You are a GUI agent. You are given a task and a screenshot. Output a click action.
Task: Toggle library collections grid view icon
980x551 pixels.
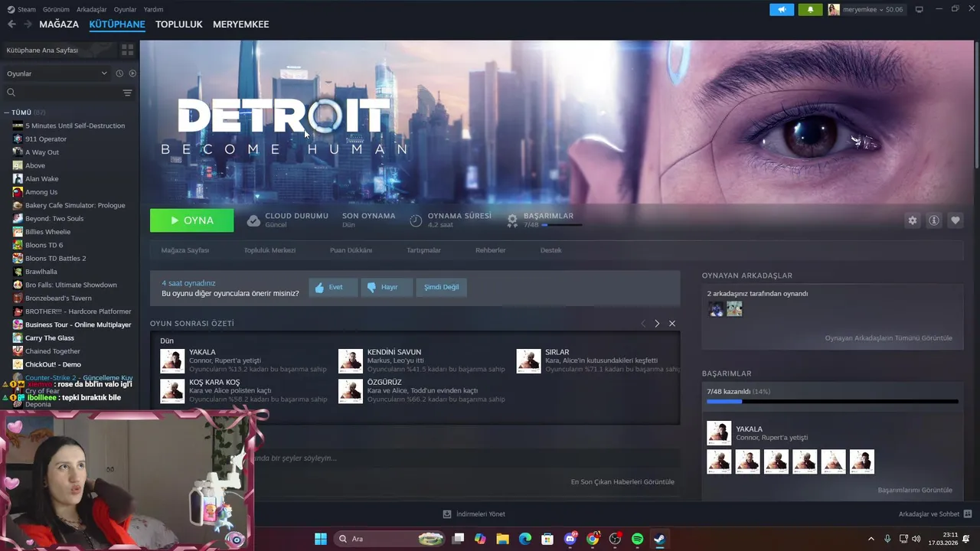point(127,50)
